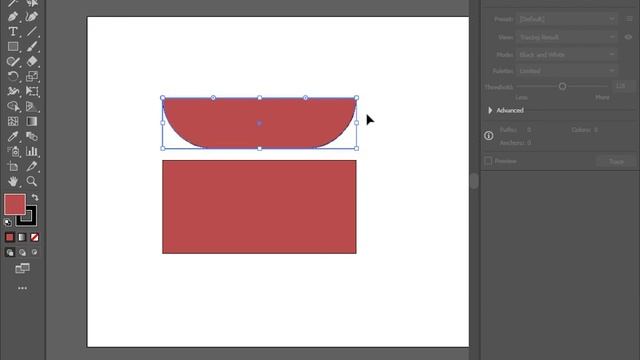This screenshot has width=640, height=360.
Task: Select the Rectangle tool
Action: (13, 47)
